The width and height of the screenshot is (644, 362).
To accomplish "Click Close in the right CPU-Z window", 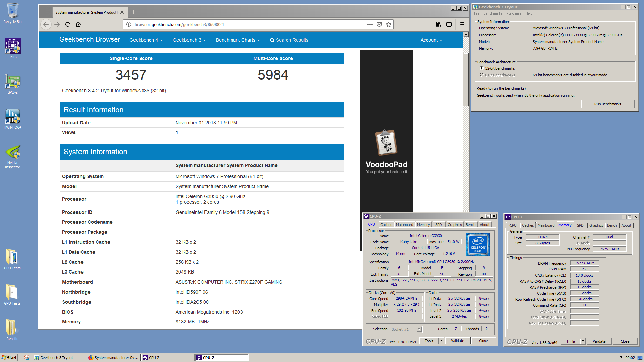I will (x=625, y=341).
